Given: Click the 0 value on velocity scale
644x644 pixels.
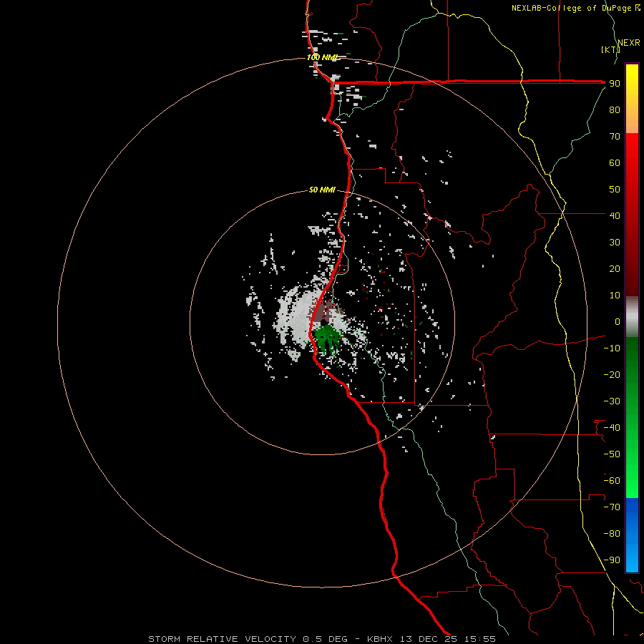Looking at the screenshot, I should pos(618,321).
